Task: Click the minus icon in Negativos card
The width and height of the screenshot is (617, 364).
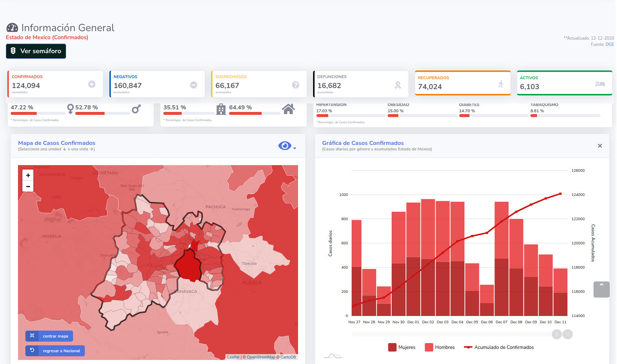Action: [194, 85]
